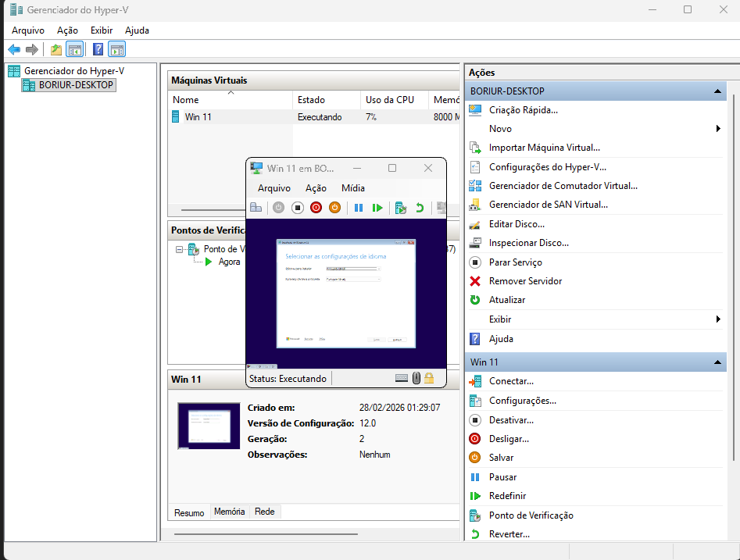Screen dimensions: 740x560
Task: Select BORIUR-DESKTOP in the tree
Action: click(x=69, y=85)
